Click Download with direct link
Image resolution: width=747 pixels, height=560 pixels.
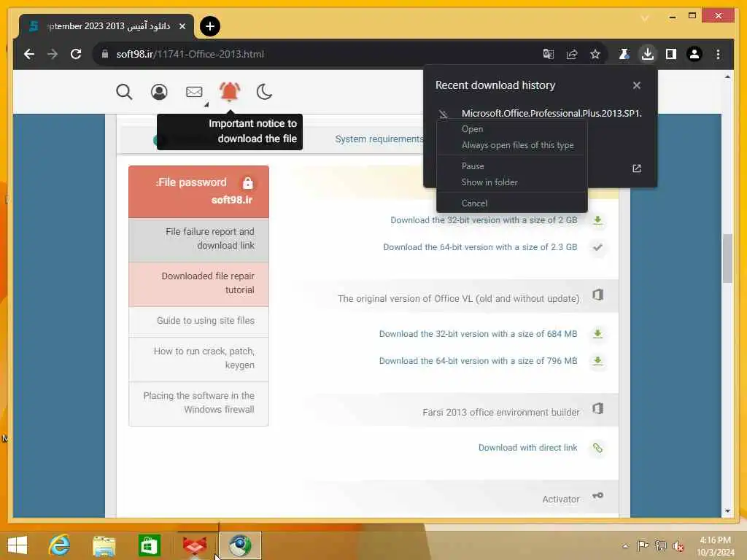point(527,448)
